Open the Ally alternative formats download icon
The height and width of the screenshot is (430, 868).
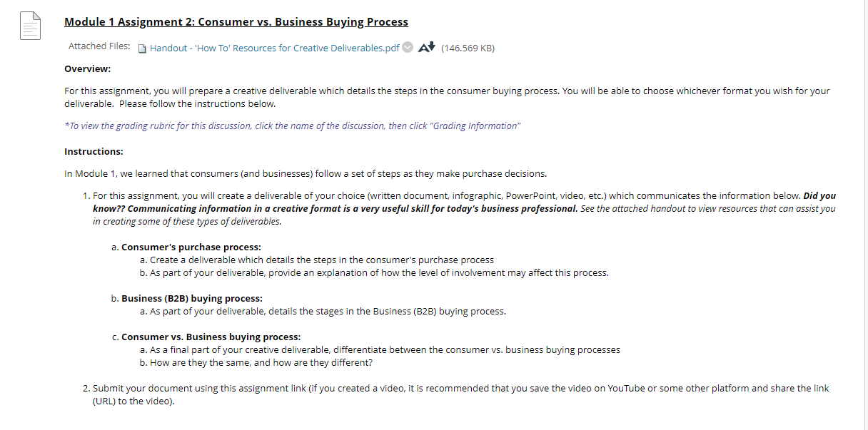[425, 47]
